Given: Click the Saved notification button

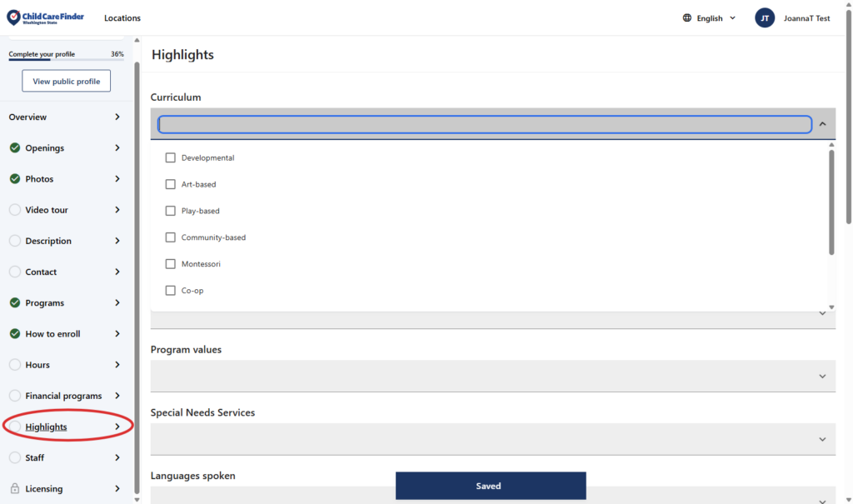Looking at the screenshot, I should pyautogui.click(x=491, y=486).
